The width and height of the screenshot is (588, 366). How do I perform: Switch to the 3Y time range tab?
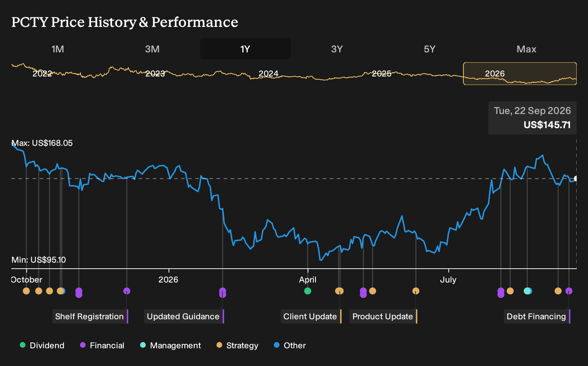point(337,49)
